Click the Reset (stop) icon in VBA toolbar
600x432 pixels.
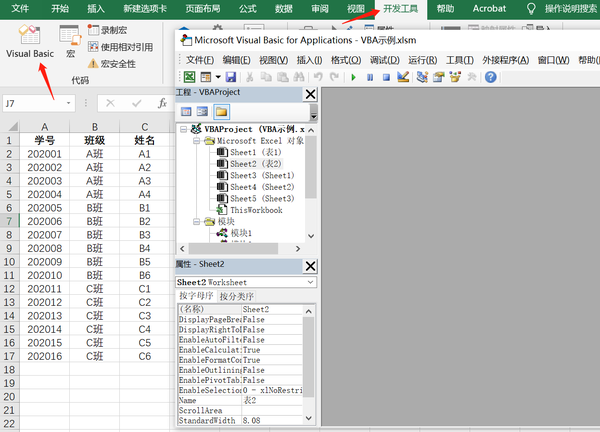click(x=386, y=77)
